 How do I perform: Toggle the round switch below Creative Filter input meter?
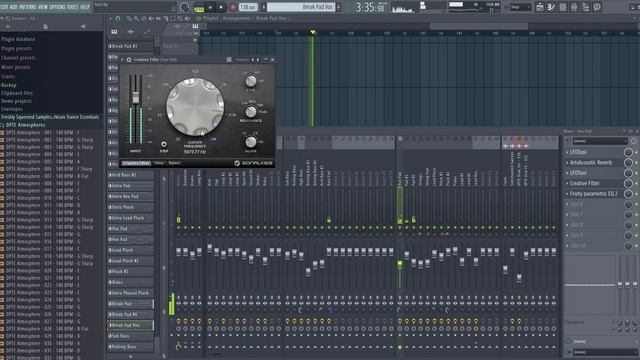[164, 144]
